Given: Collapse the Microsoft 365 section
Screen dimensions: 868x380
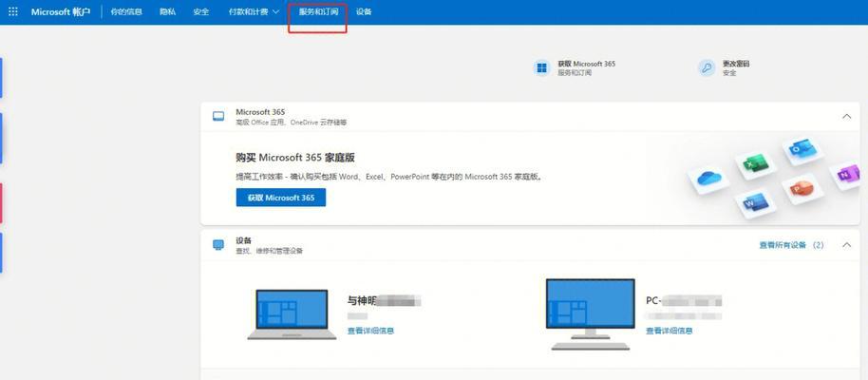Looking at the screenshot, I should pyautogui.click(x=846, y=116).
